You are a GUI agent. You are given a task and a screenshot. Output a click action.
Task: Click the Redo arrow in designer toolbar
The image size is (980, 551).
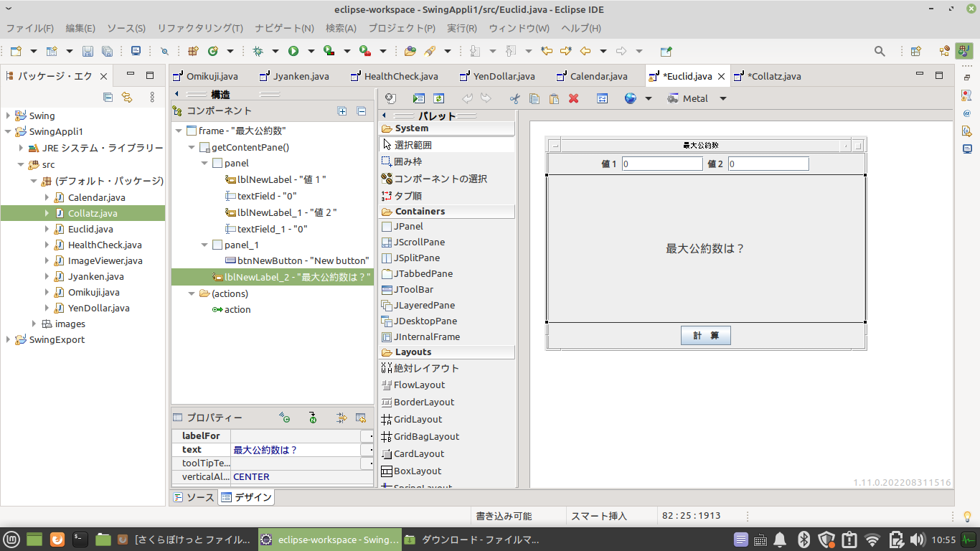click(486, 98)
